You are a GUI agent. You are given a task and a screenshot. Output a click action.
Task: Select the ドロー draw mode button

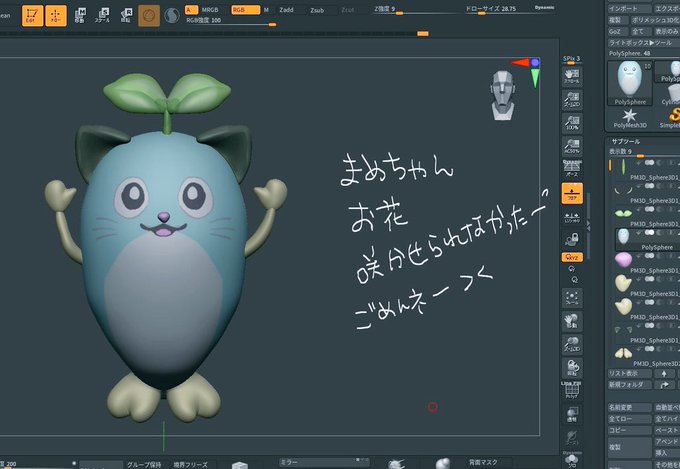[56, 16]
